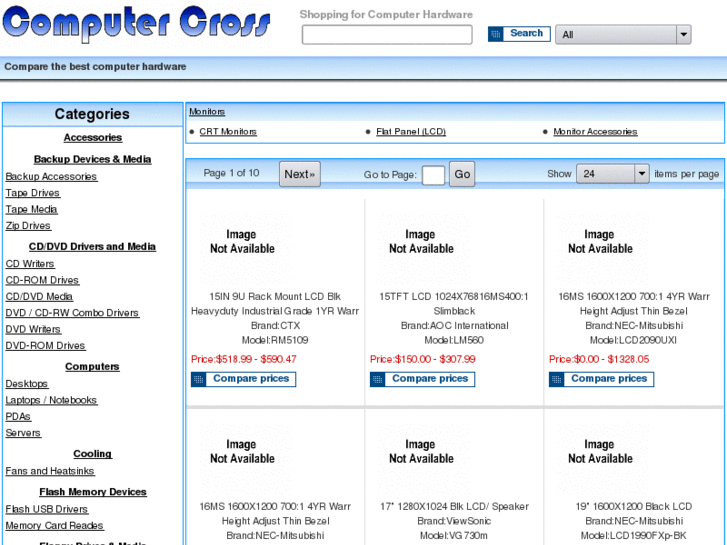
Task: Open CRT Monitors subcategory
Action: pyautogui.click(x=228, y=132)
